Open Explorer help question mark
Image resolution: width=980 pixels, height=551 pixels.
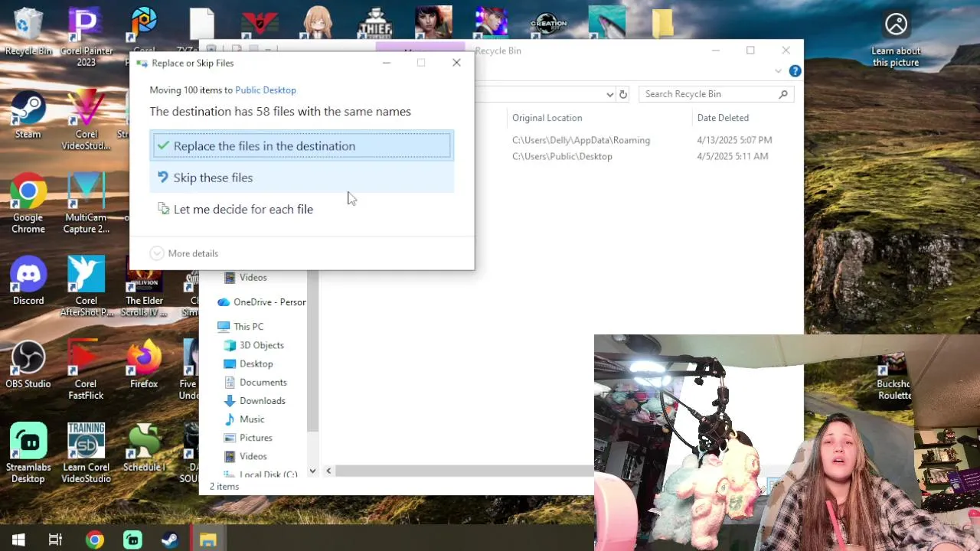795,71
